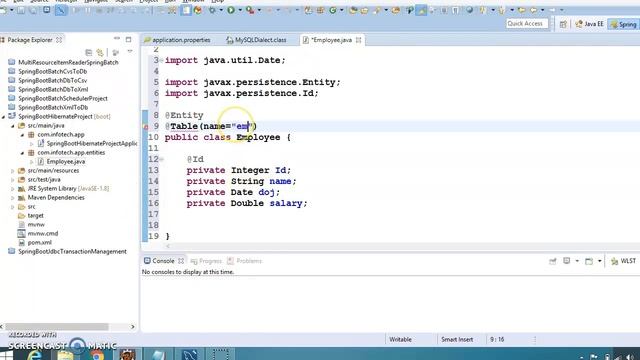Click the green Run button in the toolbar
This screenshot has width=640, height=360.
231,10
